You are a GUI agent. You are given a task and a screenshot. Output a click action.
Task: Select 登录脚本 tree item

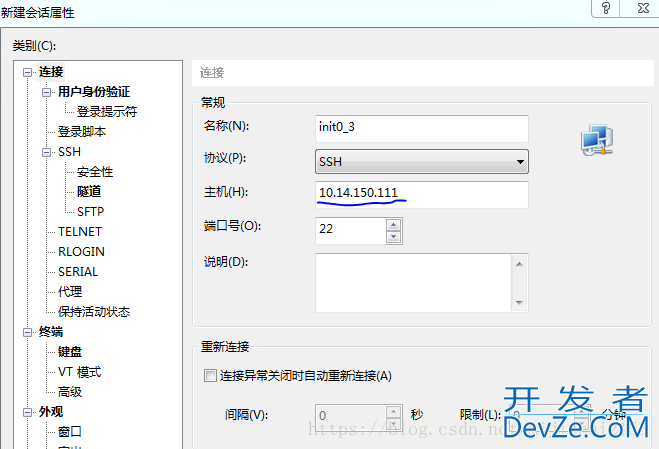82,132
